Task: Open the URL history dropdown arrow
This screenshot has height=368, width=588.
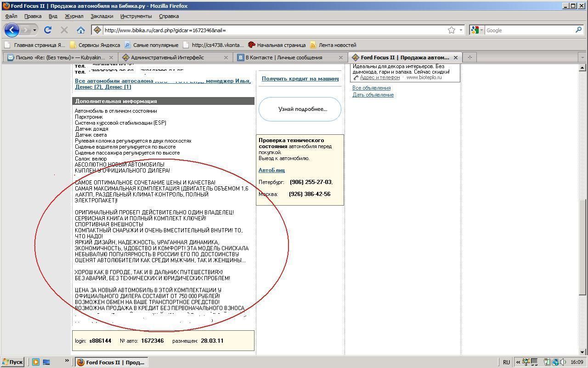Action: click(x=461, y=30)
